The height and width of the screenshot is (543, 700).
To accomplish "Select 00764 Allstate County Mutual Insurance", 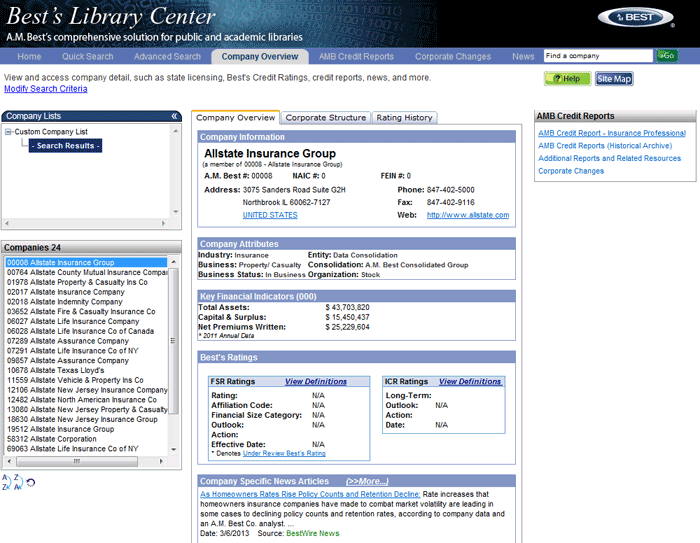I will (x=87, y=272).
